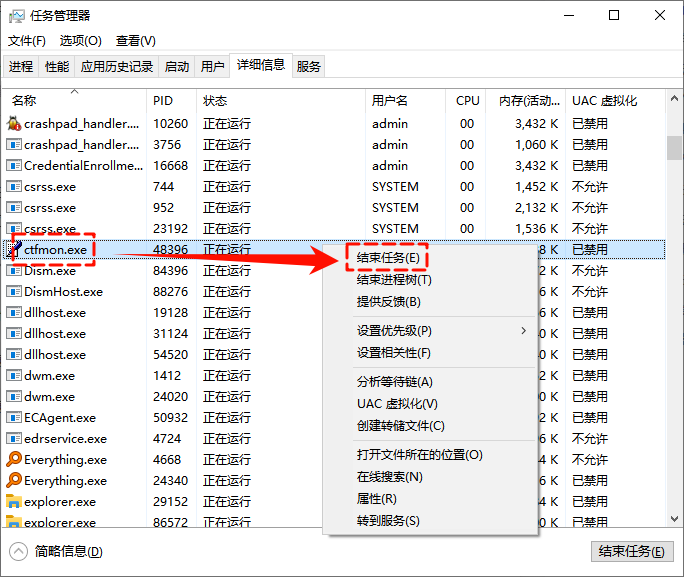The height and width of the screenshot is (577, 684).
Task: Click memory value 3,432 K of PID 16668
Action: (x=537, y=166)
